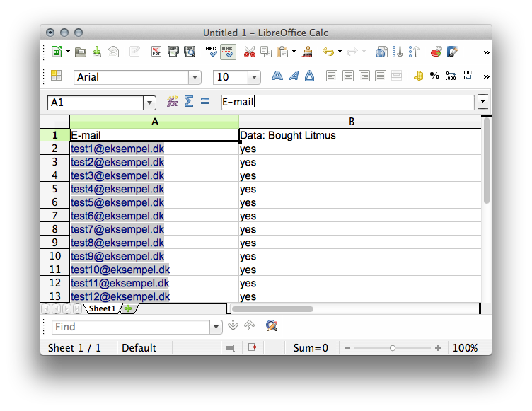
Task: Select cell test5@eksempel.dk
Action: (154, 202)
